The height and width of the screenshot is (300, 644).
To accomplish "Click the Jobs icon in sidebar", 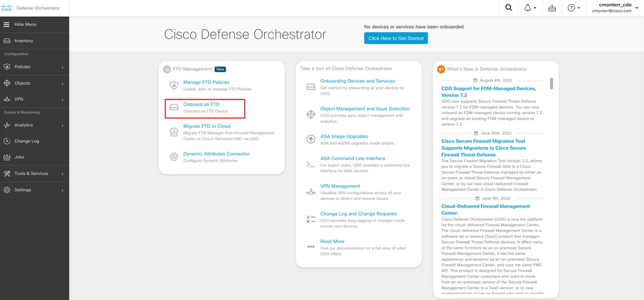I will tap(6, 157).
